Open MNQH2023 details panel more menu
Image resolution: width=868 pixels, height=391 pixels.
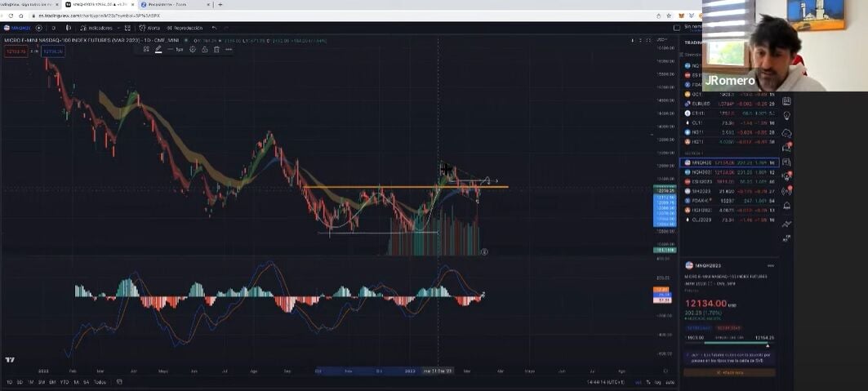point(771,266)
